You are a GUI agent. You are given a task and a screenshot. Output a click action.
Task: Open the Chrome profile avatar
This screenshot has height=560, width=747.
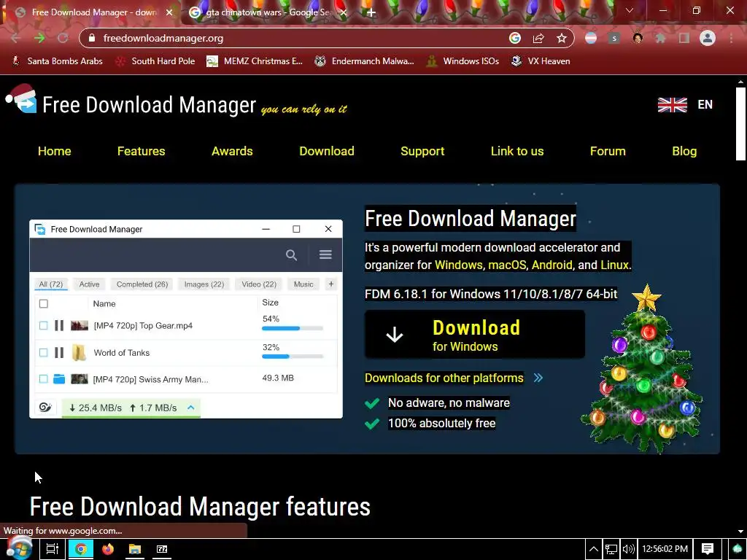[708, 38]
